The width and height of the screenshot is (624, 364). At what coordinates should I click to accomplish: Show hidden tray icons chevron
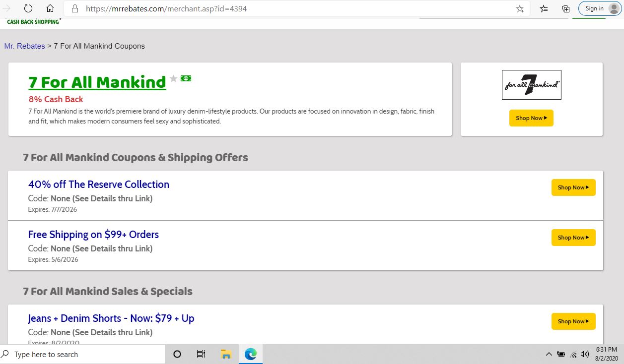(549, 354)
